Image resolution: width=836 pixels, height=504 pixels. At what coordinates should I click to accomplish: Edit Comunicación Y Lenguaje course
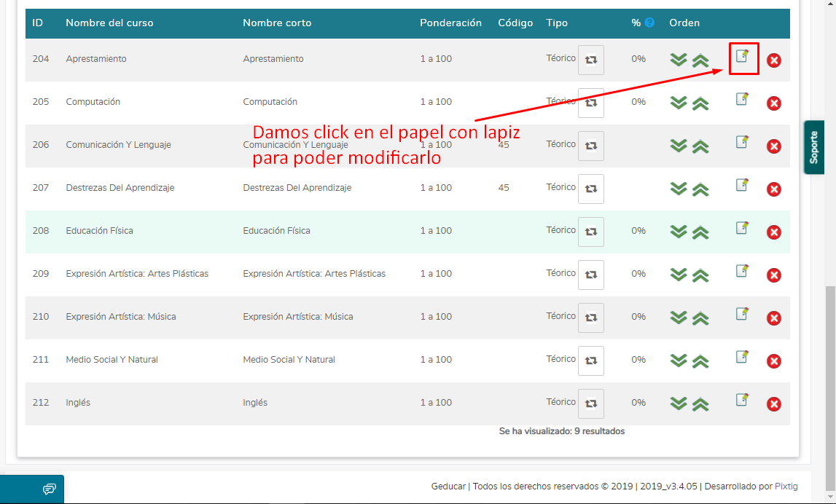pos(742,142)
